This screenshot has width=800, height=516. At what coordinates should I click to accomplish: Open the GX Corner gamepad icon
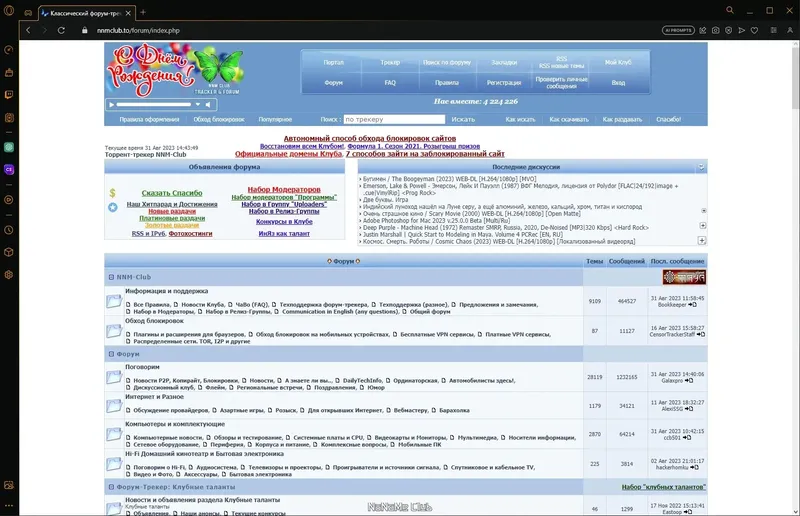(x=29, y=12)
